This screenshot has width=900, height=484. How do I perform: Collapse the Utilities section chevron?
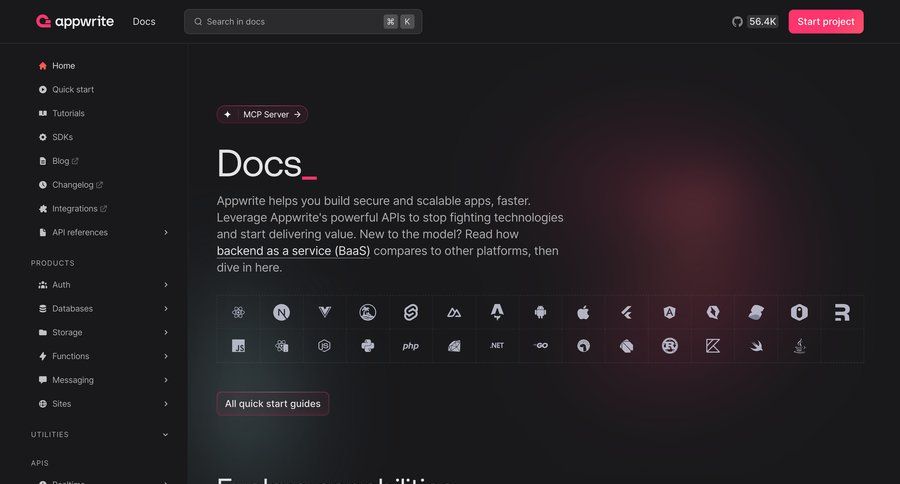[165, 435]
